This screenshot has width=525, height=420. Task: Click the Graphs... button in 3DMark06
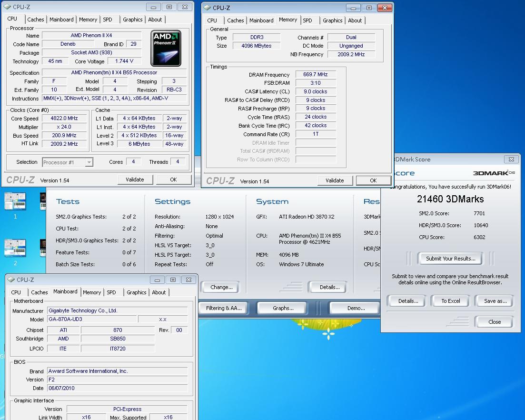[x=283, y=308]
